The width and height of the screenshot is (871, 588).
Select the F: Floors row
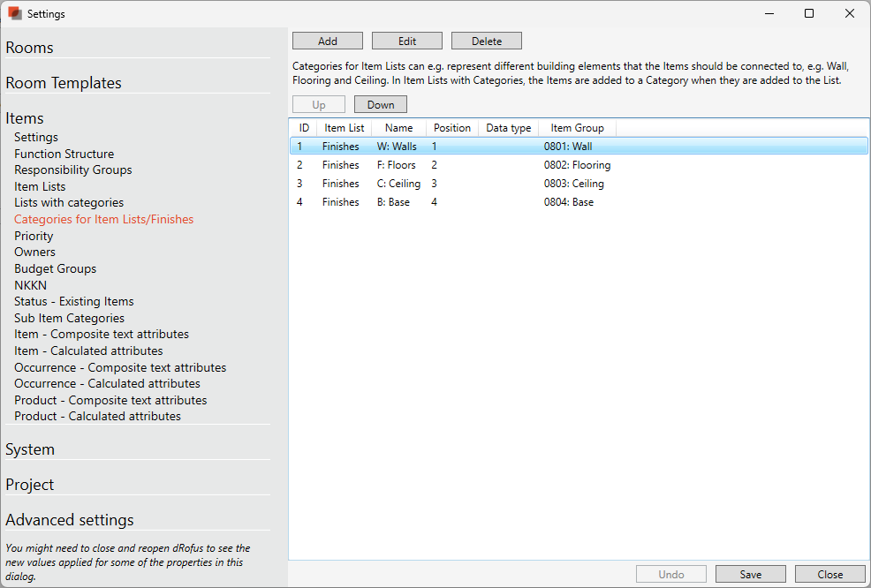(396, 165)
